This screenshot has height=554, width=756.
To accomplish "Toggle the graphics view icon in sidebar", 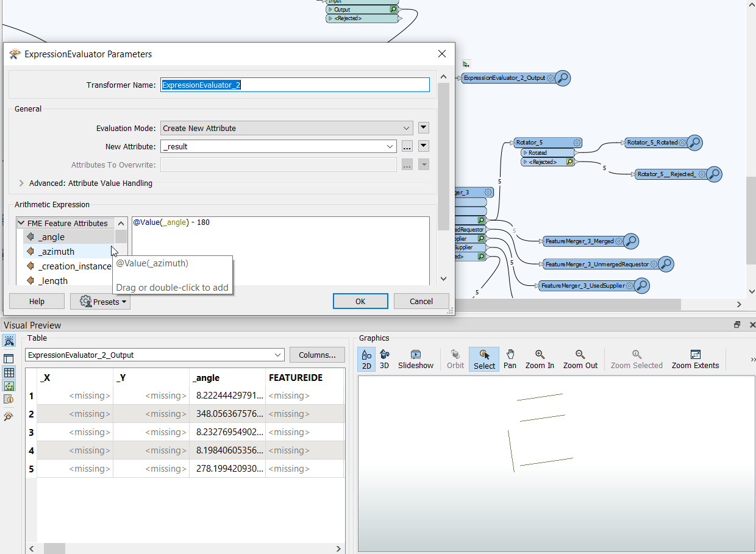I will click(9, 386).
